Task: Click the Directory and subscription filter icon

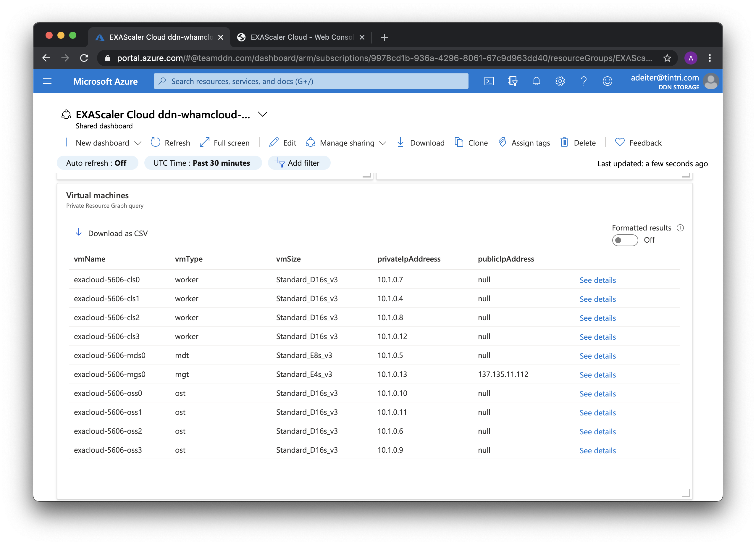Action: click(513, 81)
